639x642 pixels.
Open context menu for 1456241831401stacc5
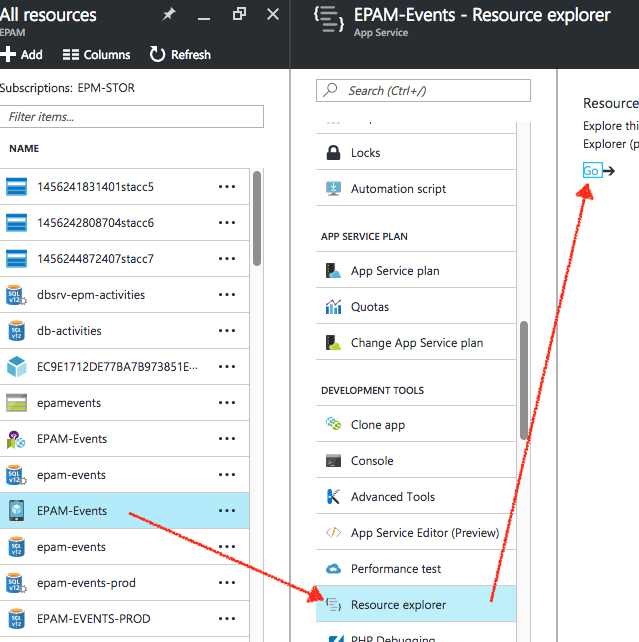[x=227, y=187]
